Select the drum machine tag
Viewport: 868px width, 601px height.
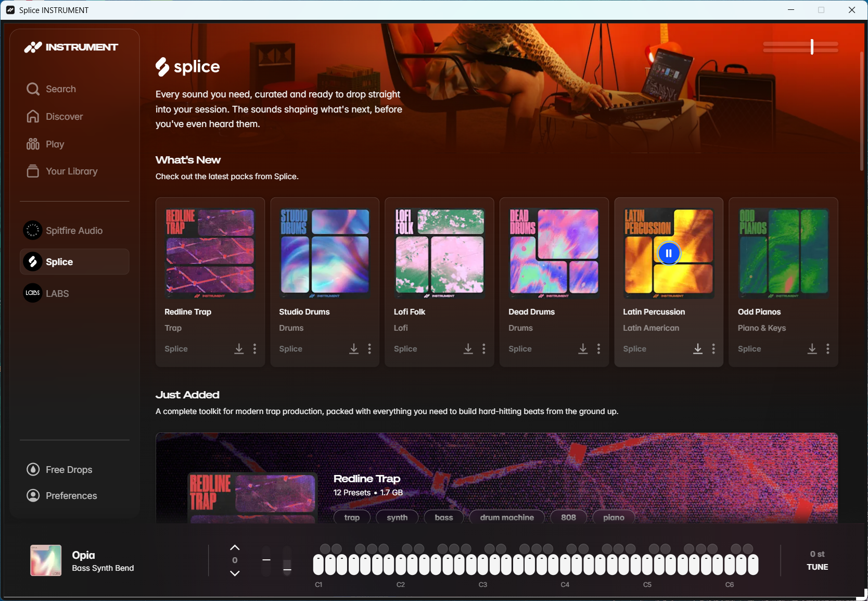point(507,518)
